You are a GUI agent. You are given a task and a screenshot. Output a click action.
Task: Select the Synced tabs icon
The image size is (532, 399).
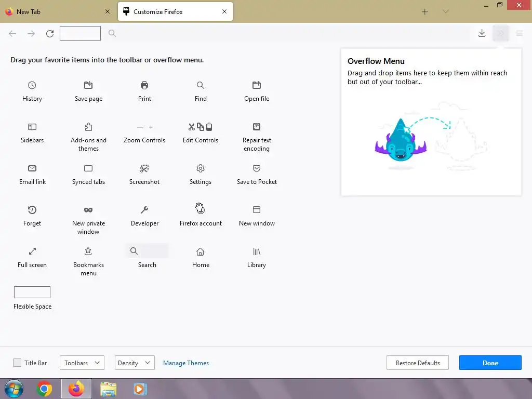click(88, 168)
